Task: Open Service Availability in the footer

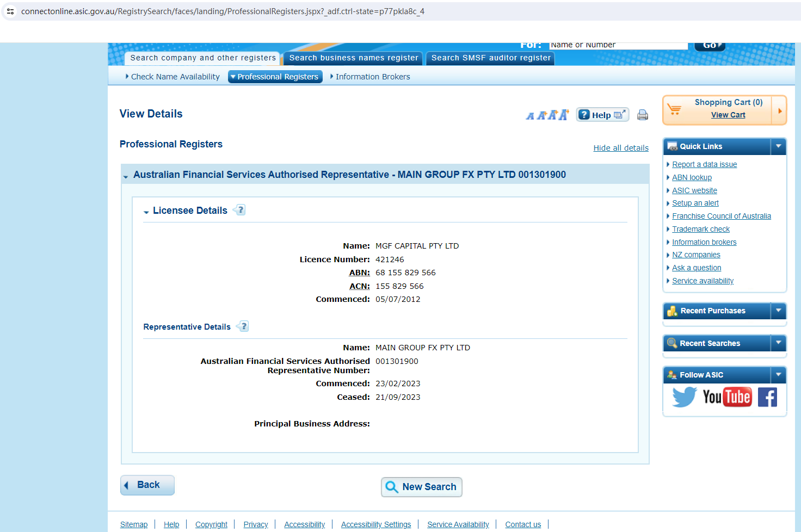Action: tap(458, 524)
